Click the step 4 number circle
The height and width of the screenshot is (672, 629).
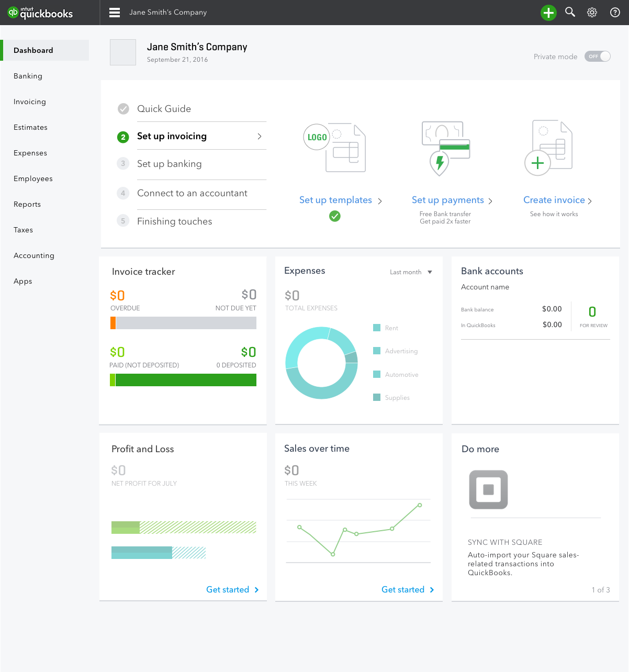[123, 193]
